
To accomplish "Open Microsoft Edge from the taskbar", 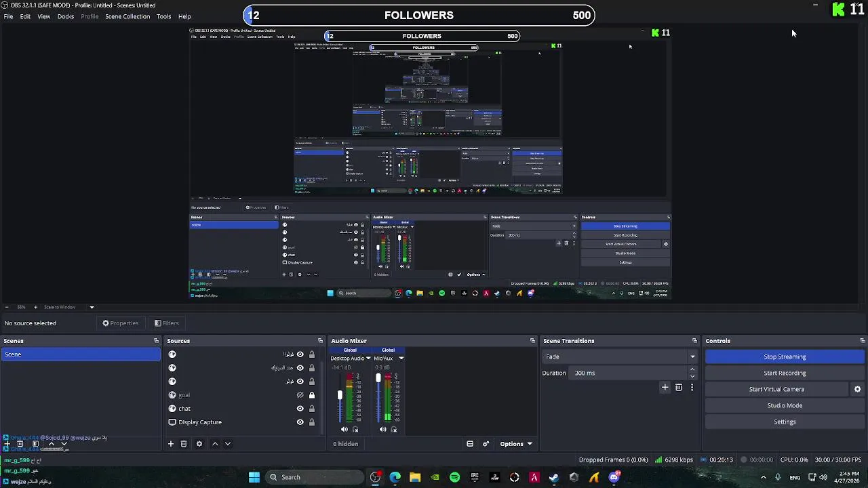I will point(395,477).
